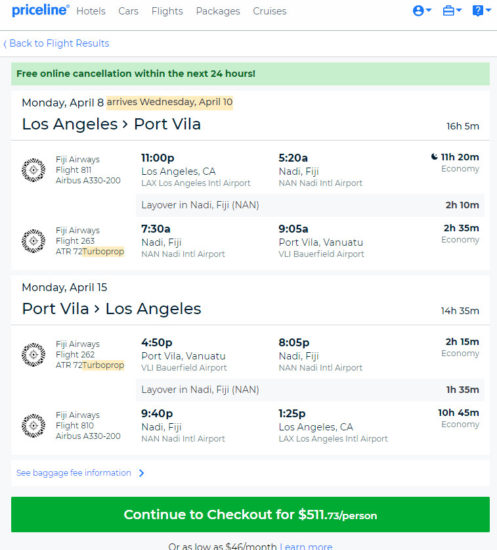Expand baggage fee information chevron arrow
Viewport: 497px width, 550px height.
[141, 473]
